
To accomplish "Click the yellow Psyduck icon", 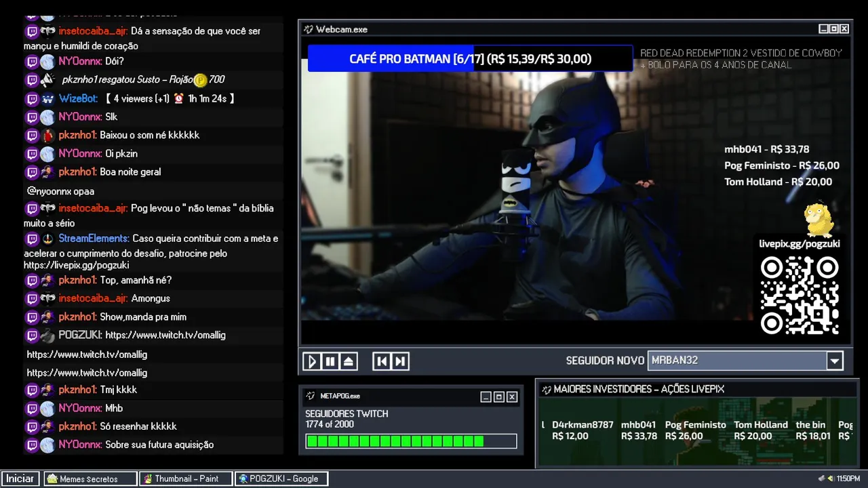I will (x=818, y=219).
